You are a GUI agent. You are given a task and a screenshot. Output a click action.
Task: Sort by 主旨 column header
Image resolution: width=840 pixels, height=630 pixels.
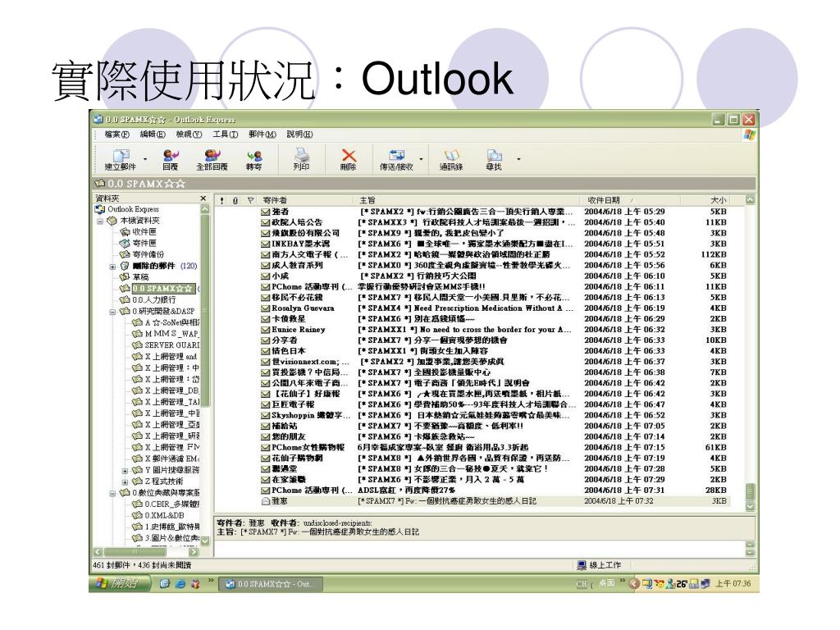click(467, 200)
